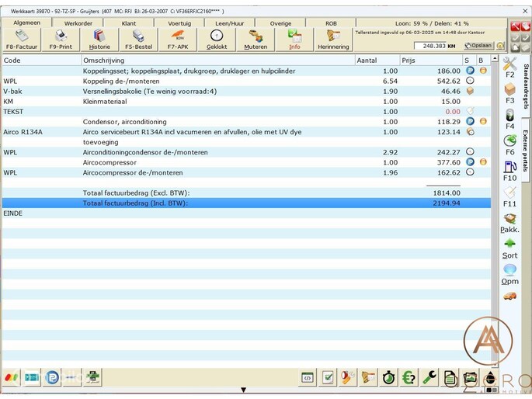Switch to the Werkorder tab
The width and height of the screenshot is (532, 399).
pos(78,23)
